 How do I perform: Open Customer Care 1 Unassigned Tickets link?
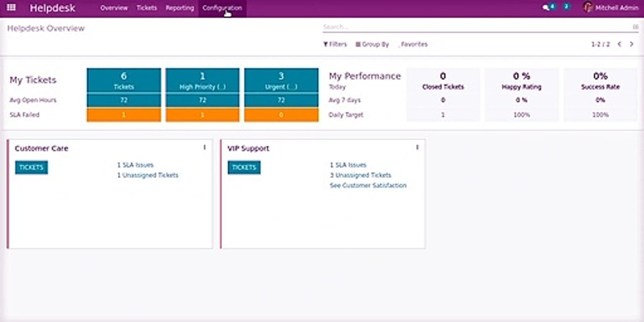pyautogui.click(x=148, y=175)
